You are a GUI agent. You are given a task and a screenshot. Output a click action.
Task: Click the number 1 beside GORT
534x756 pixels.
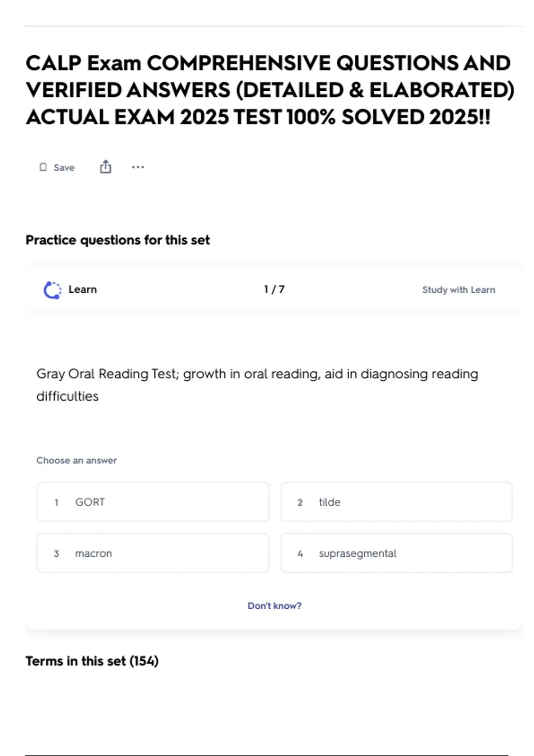[57, 503]
